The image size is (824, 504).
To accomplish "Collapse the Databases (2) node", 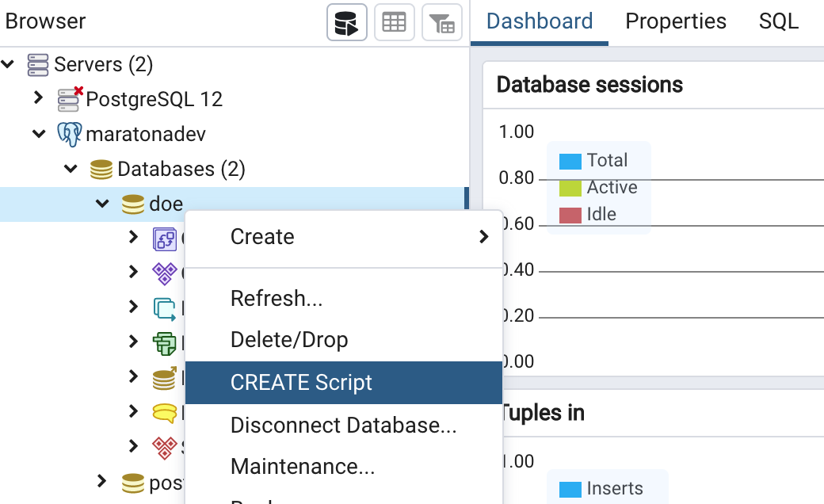I will pyautogui.click(x=71, y=169).
